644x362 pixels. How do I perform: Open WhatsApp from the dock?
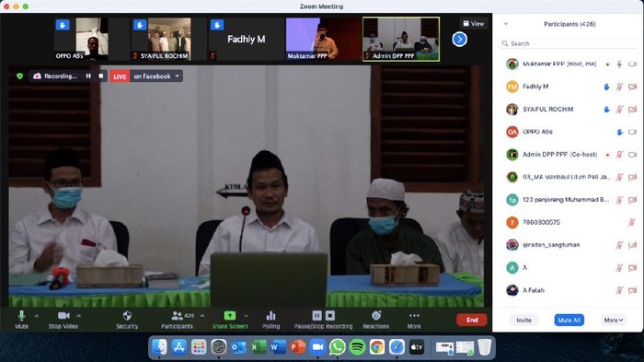(338, 347)
